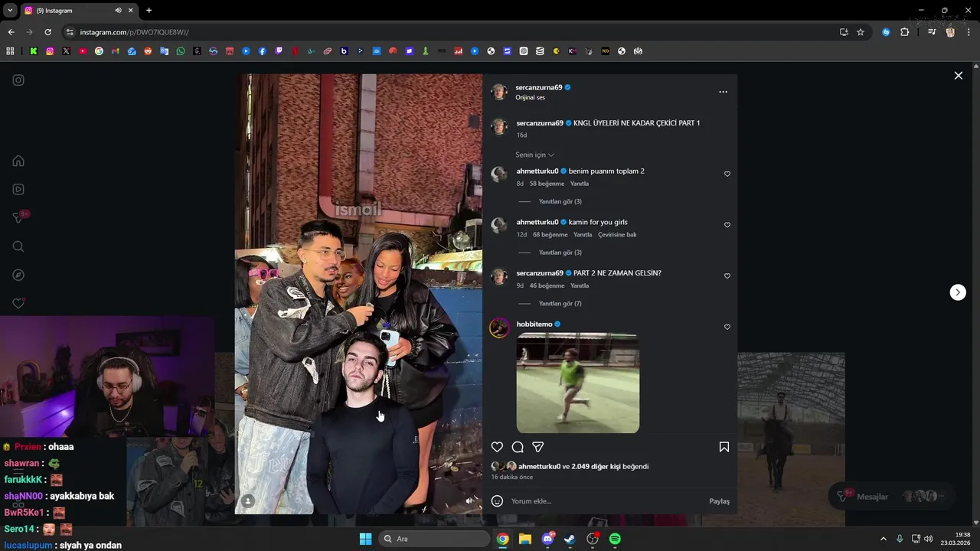Click 'Çevirisine bak' to translate the comment
980x551 pixels.
[617, 235]
